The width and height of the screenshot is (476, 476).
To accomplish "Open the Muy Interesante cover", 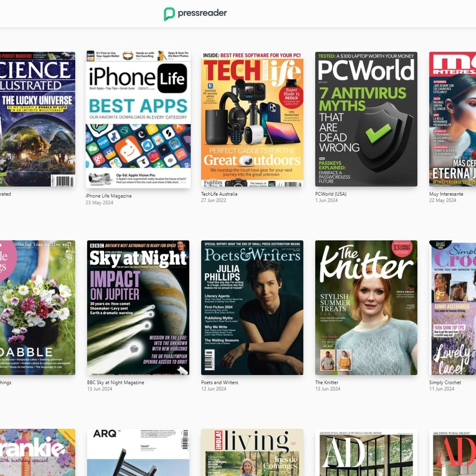I will pyautogui.click(x=452, y=119).
